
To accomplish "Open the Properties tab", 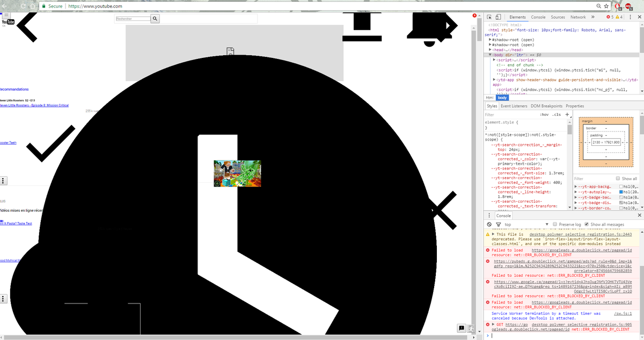I will click(x=575, y=106).
